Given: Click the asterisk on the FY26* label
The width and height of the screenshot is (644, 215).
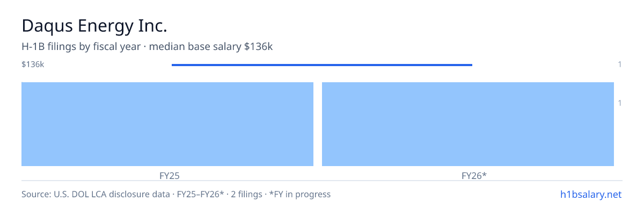Looking at the screenshot, I should 484,175.
